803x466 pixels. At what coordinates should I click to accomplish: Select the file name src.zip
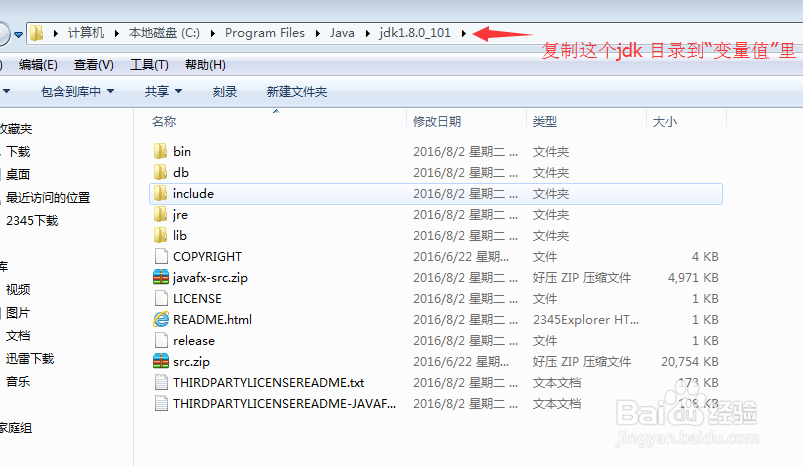pyautogui.click(x=192, y=362)
